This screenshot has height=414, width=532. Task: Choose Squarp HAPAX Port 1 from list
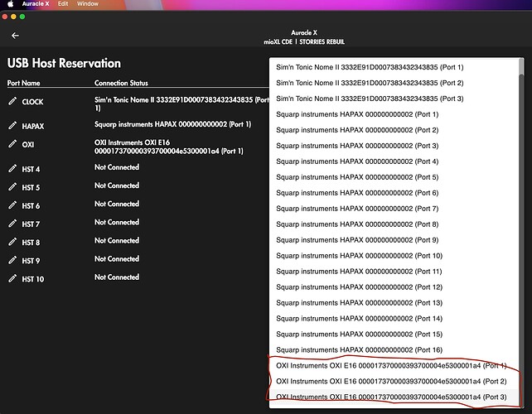(394, 114)
